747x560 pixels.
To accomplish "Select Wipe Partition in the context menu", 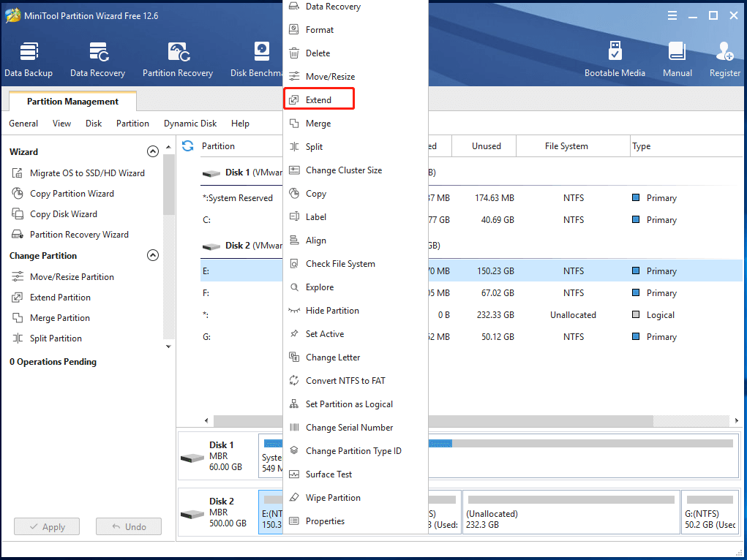I will (x=356, y=498).
